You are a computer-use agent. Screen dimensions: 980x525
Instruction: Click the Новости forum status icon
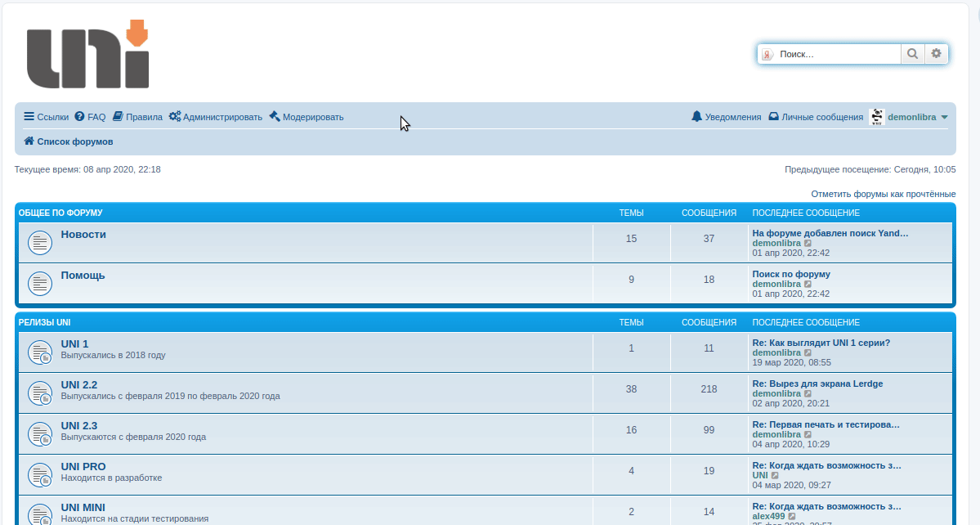[x=40, y=243]
